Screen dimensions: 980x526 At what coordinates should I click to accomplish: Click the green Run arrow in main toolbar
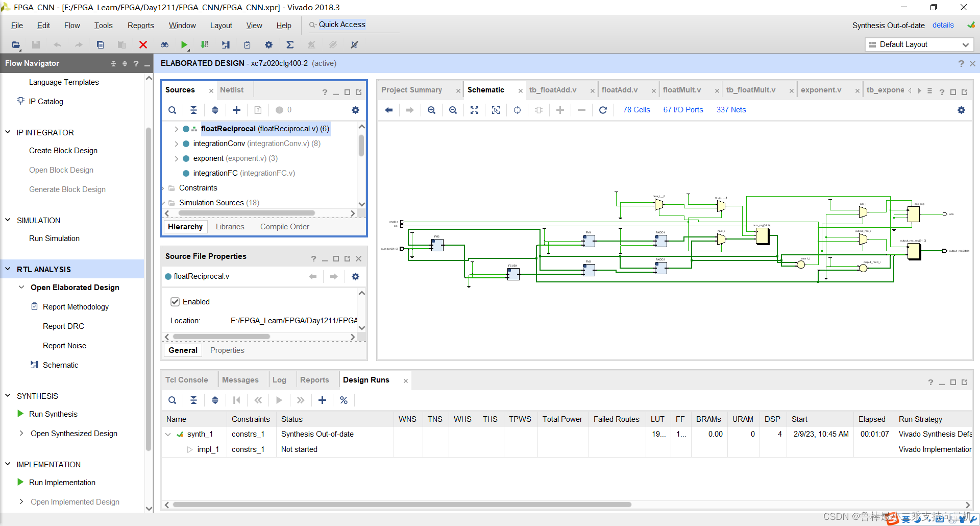point(184,45)
